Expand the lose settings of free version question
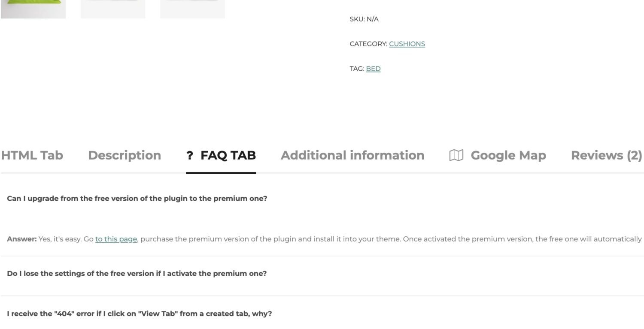The width and height of the screenshot is (644, 329). click(137, 273)
